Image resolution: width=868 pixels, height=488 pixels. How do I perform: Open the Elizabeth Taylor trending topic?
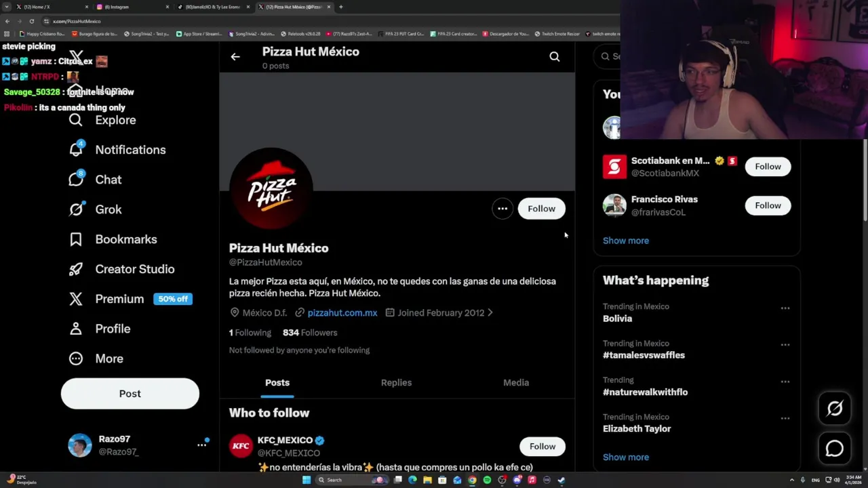(637, 429)
